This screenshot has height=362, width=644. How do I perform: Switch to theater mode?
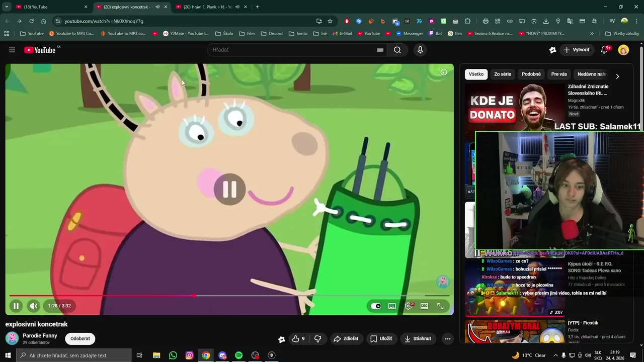click(x=424, y=306)
